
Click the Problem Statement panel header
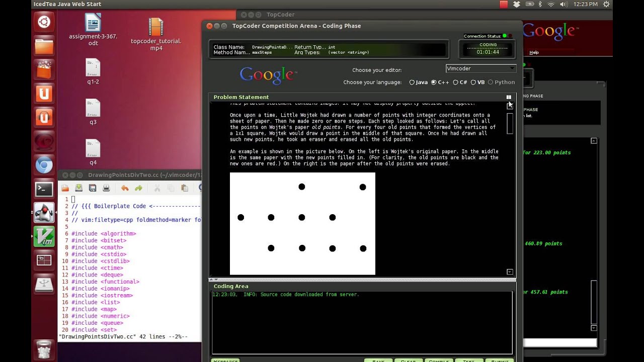click(x=362, y=97)
